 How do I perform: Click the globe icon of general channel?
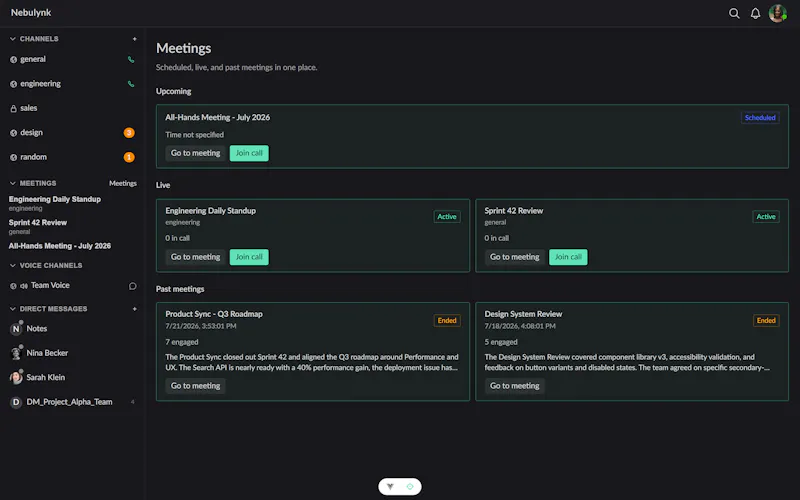13,60
